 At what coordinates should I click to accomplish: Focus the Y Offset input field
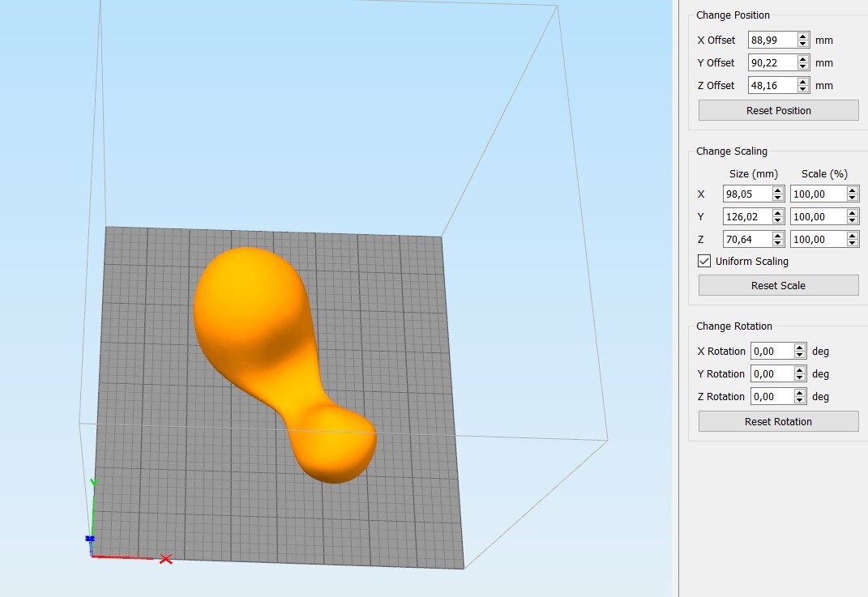(773, 62)
